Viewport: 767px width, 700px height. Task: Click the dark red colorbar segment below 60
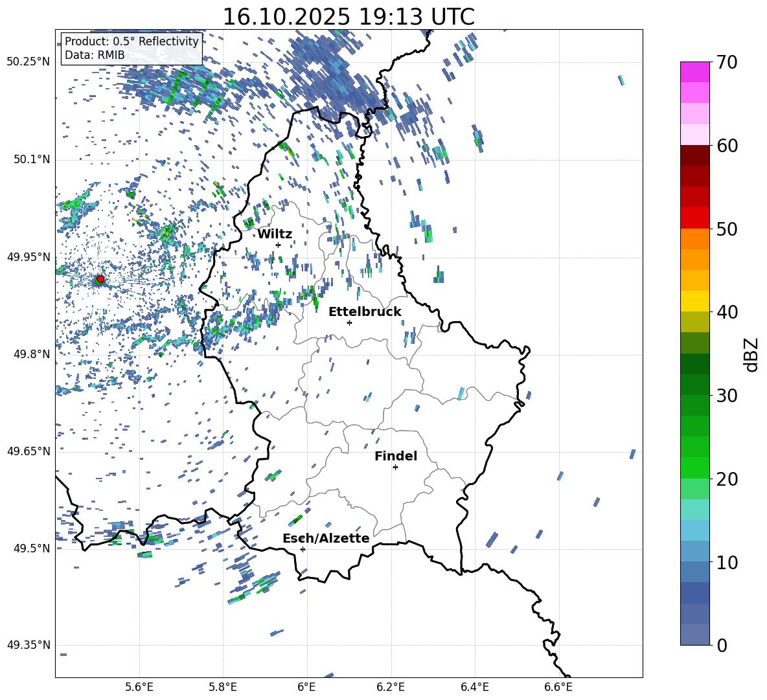point(694,155)
